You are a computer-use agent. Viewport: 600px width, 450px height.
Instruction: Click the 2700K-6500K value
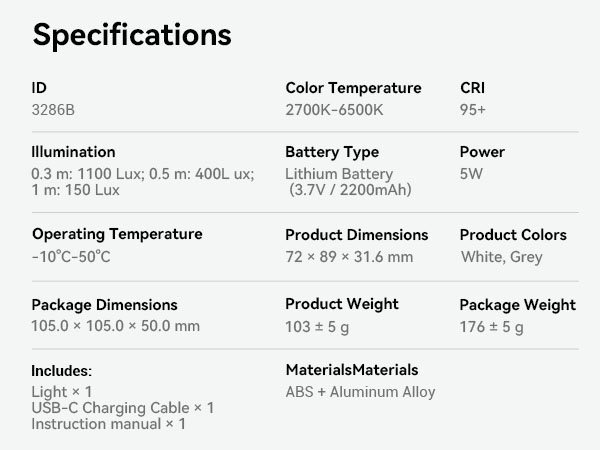334,110
